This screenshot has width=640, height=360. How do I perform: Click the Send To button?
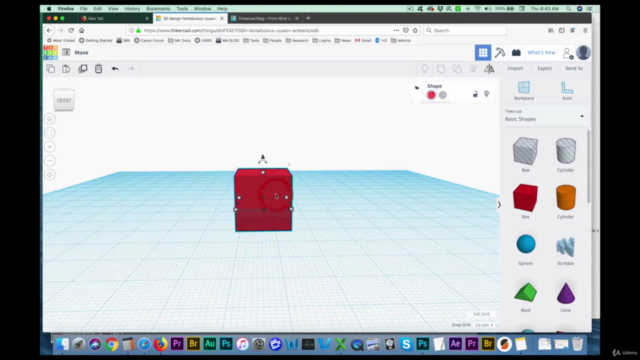point(573,69)
